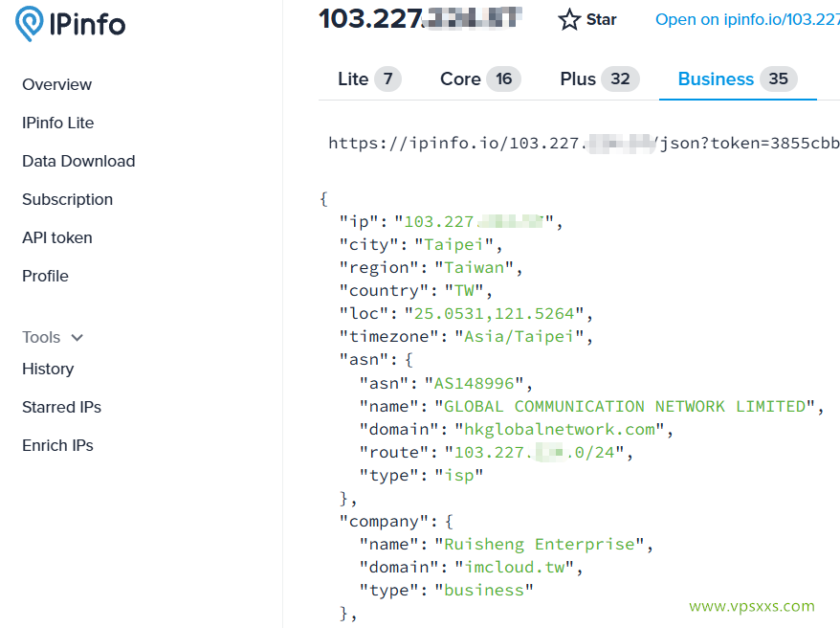Open the Subscription page
840x628 pixels.
pyautogui.click(x=67, y=199)
